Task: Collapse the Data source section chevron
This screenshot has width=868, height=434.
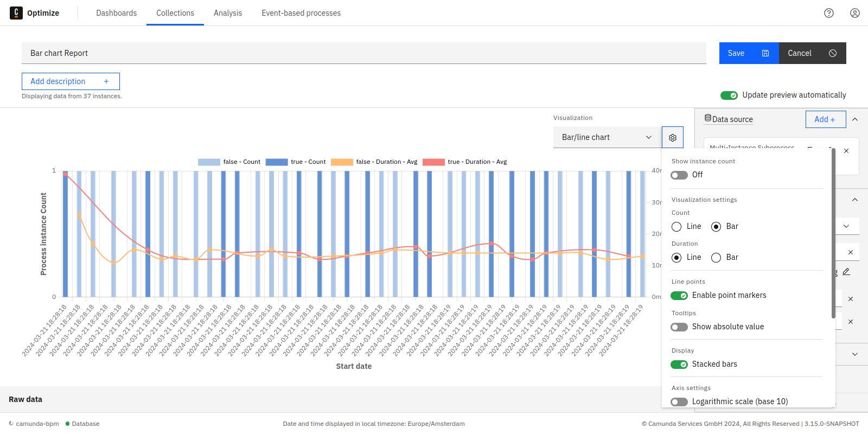Action: (x=855, y=119)
